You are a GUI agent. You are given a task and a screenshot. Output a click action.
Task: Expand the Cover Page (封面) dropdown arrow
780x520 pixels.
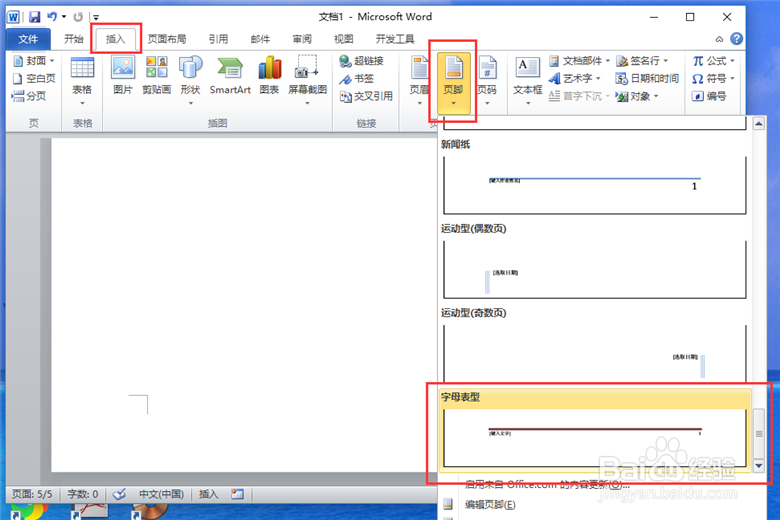tap(52, 61)
